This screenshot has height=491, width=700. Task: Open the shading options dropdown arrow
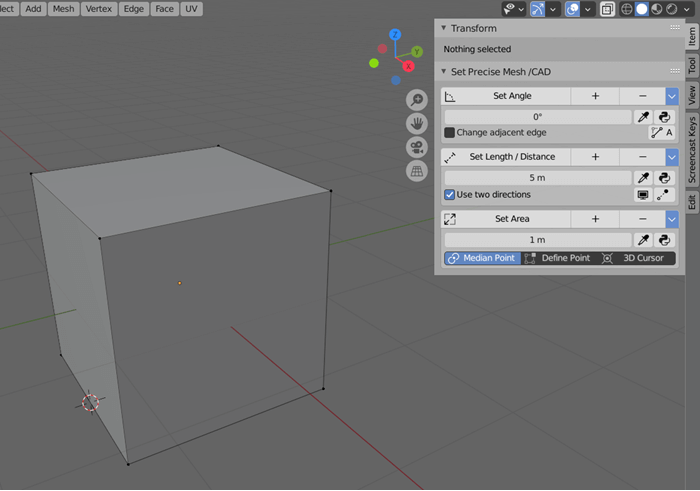(x=687, y=9)
